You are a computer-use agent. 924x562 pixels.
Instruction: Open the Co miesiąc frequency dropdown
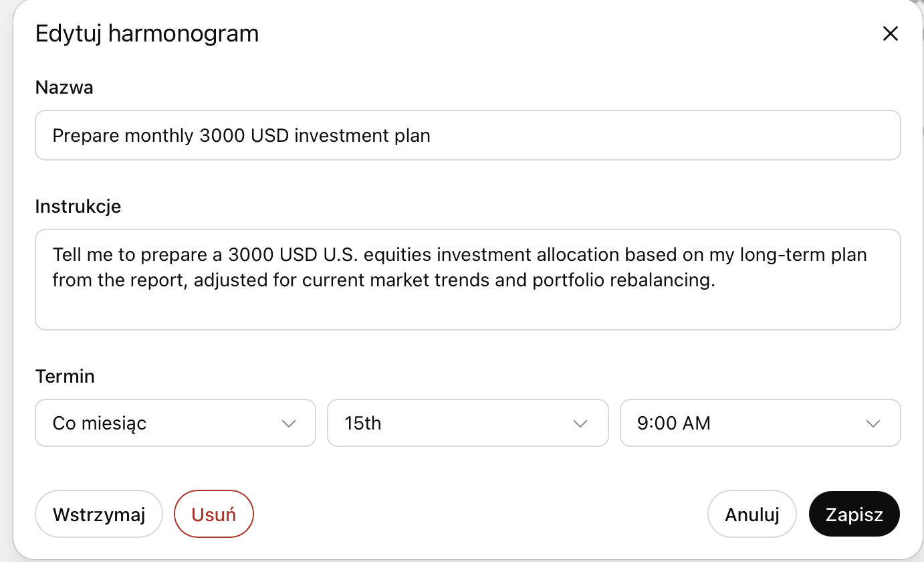[x=175, y=423]
